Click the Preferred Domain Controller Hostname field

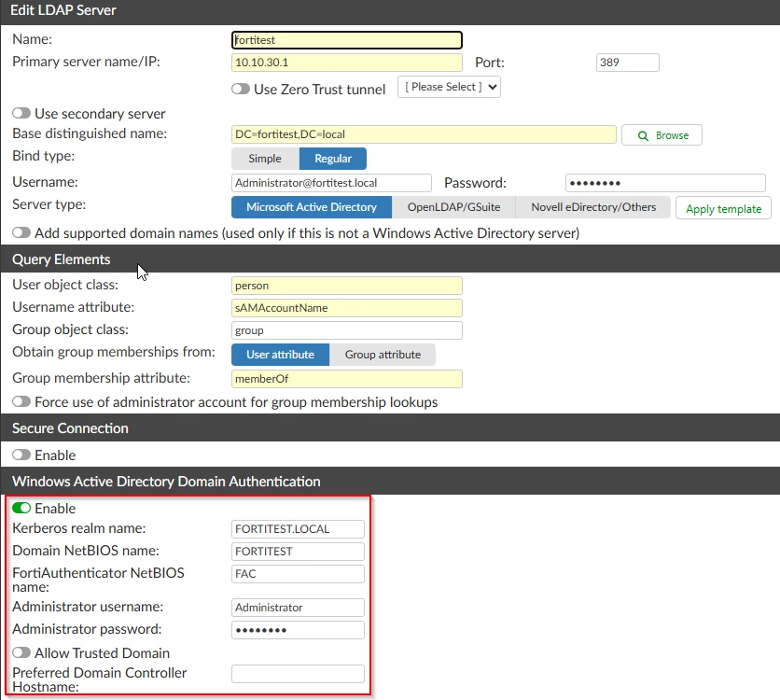click(298, 674)
